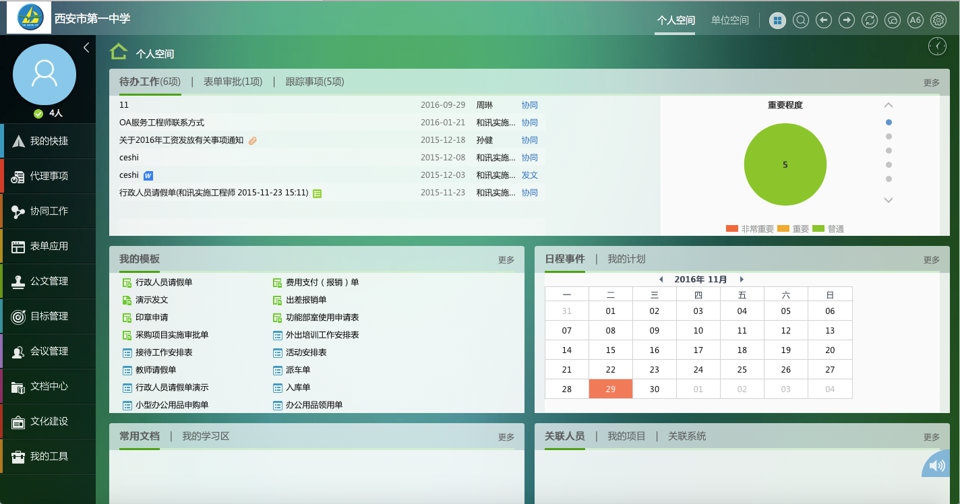Click the speaker sound icon
The height and width of the screenshot is (504, 960).
938,465
